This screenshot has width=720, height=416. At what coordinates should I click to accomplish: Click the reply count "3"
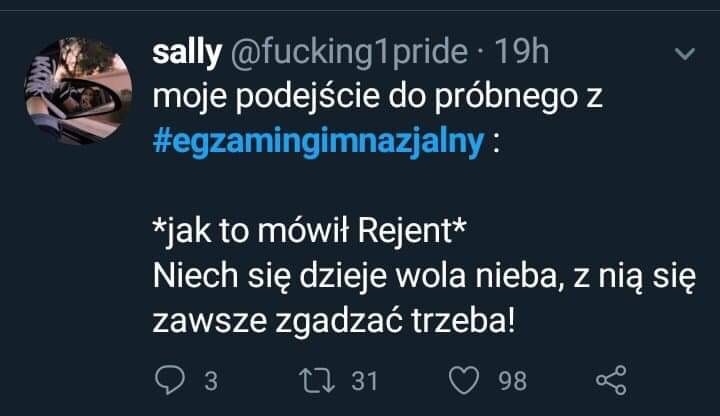(x=210, y=382)
